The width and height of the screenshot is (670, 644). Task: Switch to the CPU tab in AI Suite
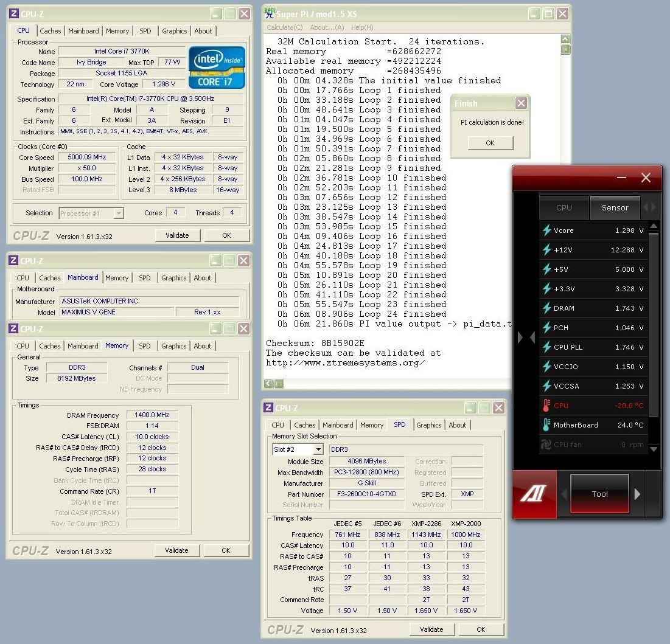click(564, 207)
